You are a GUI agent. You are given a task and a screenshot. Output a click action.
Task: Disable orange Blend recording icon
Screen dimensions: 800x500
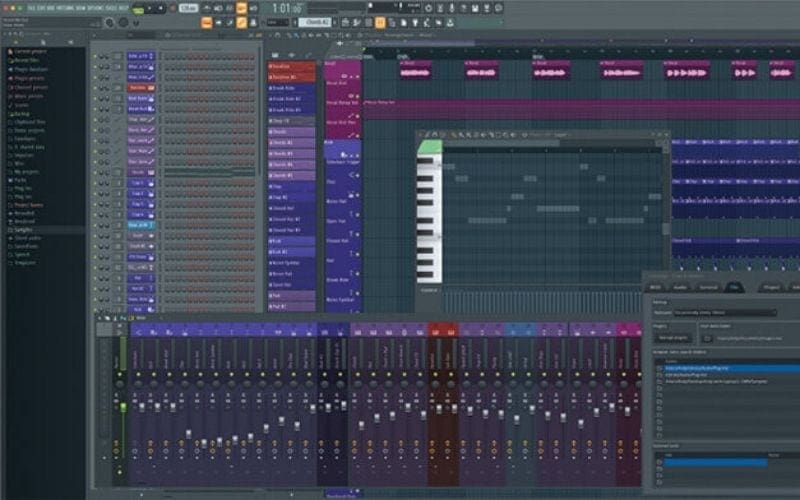click(241, 8)
